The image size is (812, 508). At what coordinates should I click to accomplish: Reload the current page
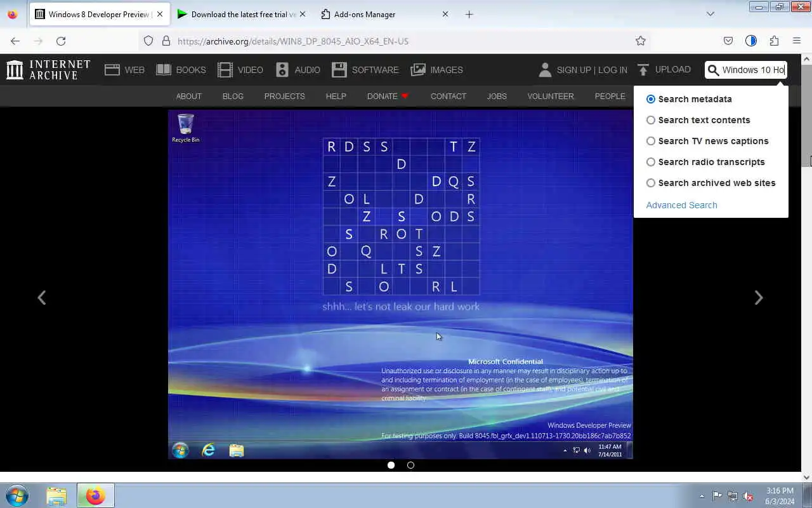61,41
